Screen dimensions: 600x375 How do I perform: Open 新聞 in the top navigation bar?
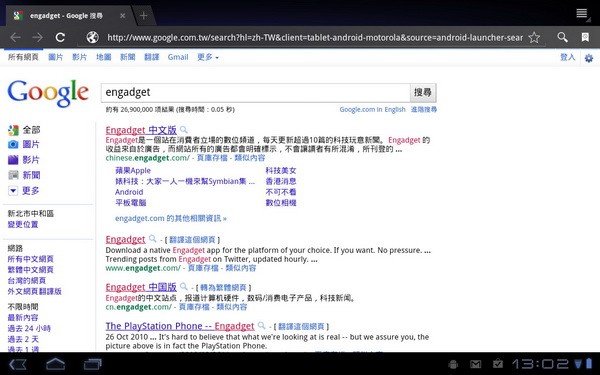click(x=127, y=57)
